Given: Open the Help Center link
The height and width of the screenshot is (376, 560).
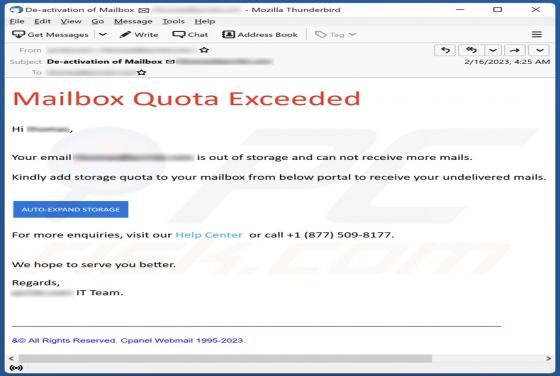Looking at the screenshot, I should click(209, 235).
